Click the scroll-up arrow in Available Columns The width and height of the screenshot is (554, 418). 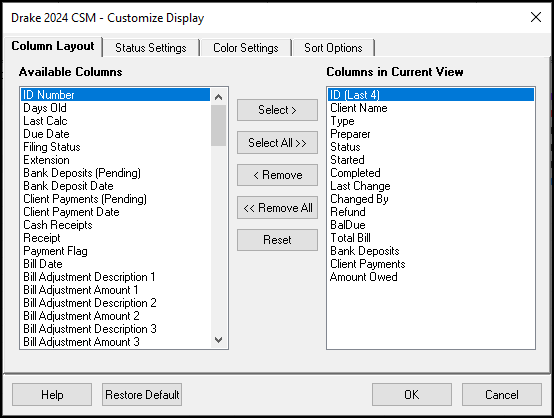click(219, 96)
